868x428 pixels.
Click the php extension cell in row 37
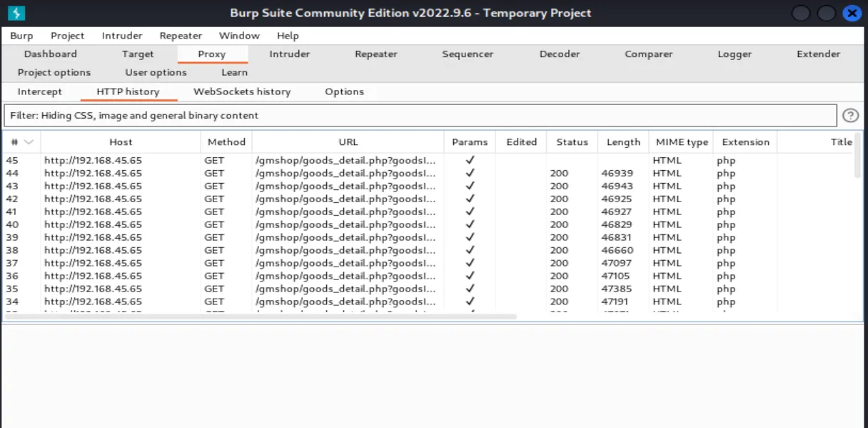(x=726, y=263)
